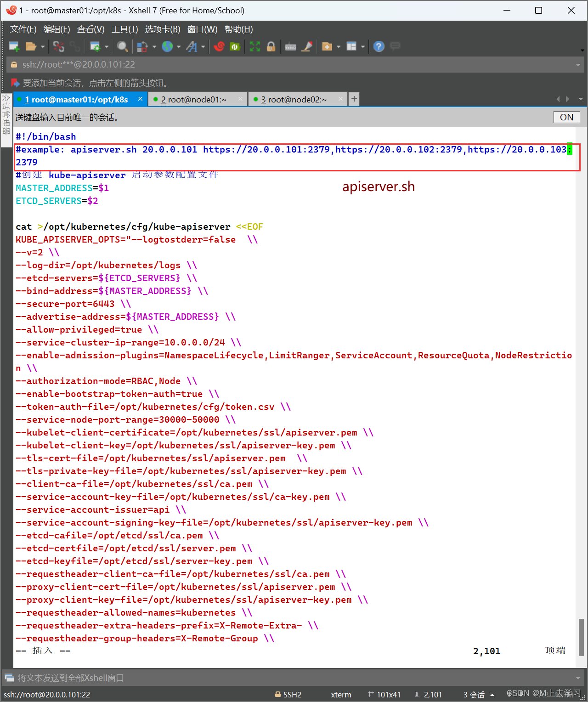Launch Xftp via the green icon
This screenshot has width=588, height=702.
235,46
